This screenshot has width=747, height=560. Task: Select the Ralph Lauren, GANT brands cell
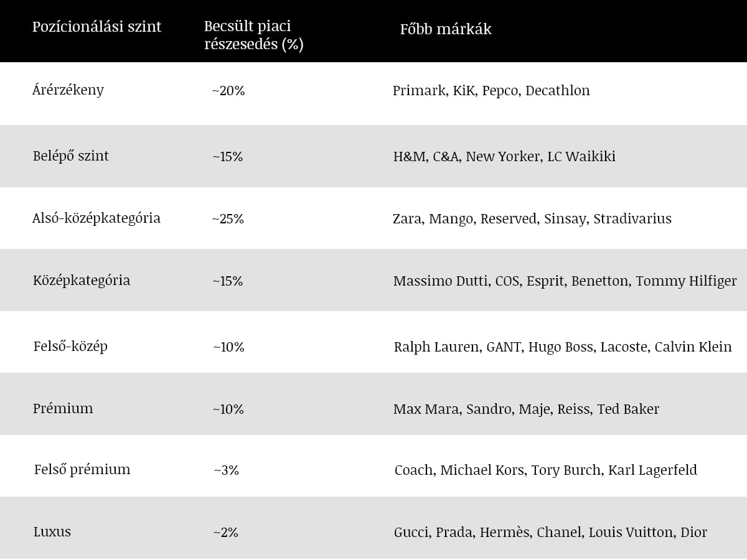point(563,347)
